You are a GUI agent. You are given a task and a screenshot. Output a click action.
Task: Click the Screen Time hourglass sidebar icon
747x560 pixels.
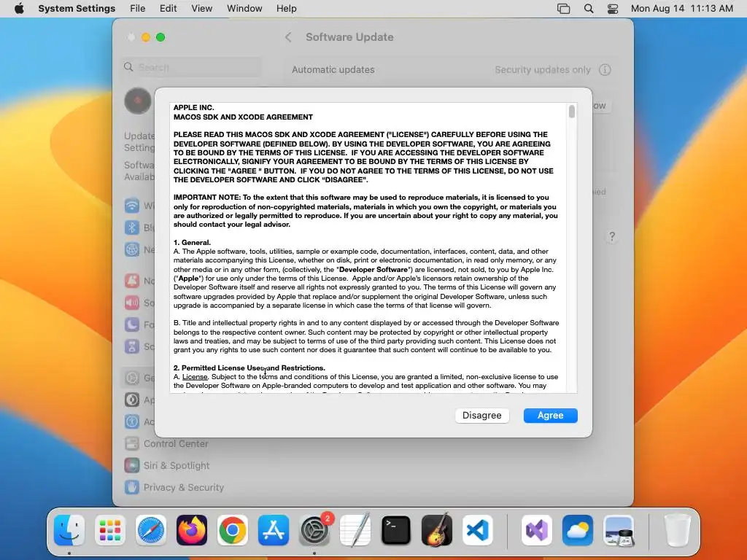tap(132, 346)
